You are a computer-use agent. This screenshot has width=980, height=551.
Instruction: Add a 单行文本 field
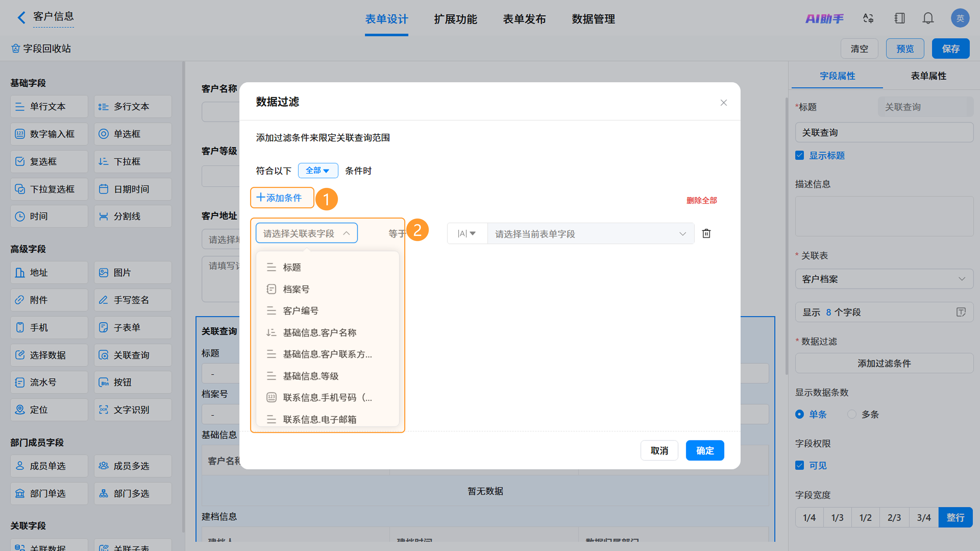pyautogui.click(x=49, y=106)
